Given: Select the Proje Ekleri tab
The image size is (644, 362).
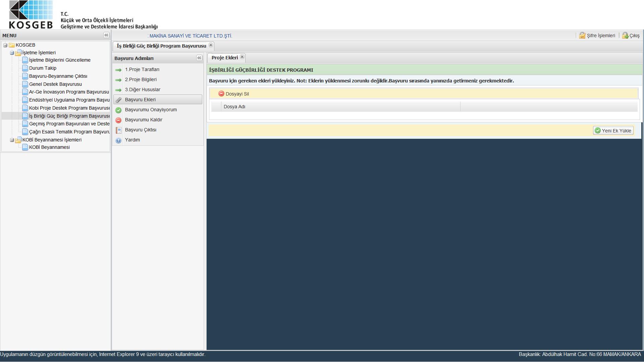Looking at the screenshot, I should (225, 58).
